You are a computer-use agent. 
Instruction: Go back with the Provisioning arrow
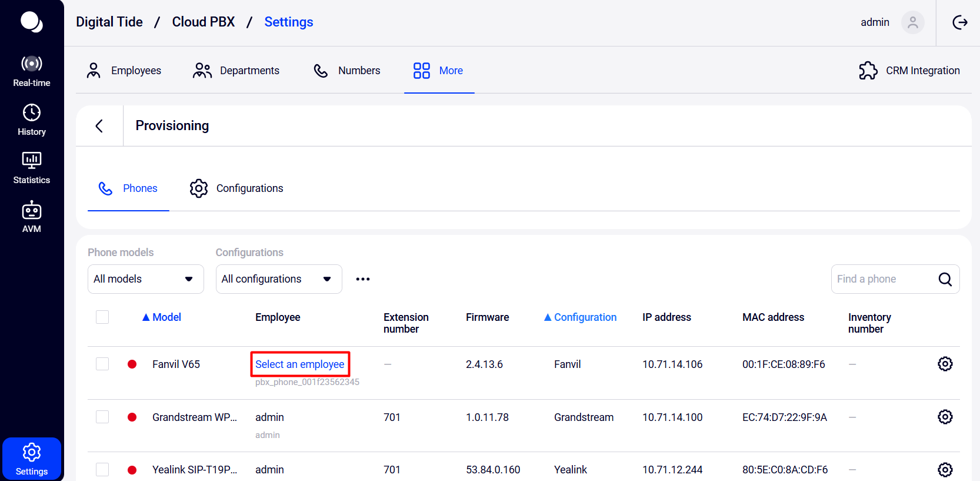point(99,126)
